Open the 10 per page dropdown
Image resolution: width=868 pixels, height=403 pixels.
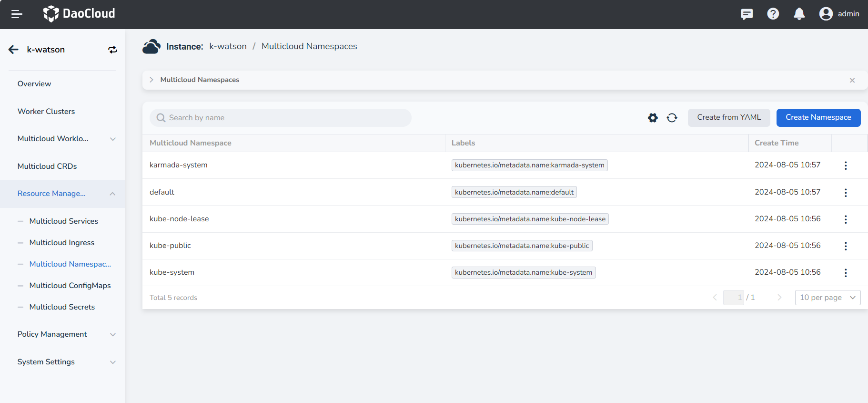pos(828,298)
